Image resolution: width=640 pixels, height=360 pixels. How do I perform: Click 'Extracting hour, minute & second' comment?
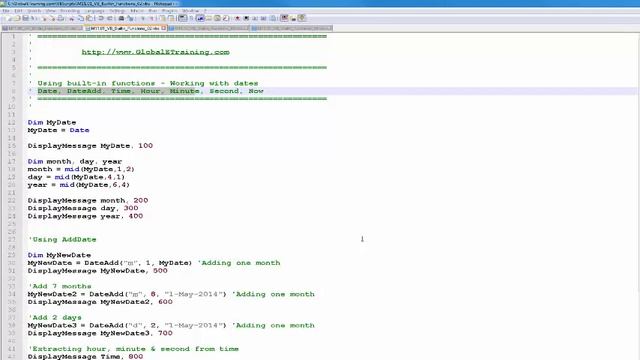133,349
